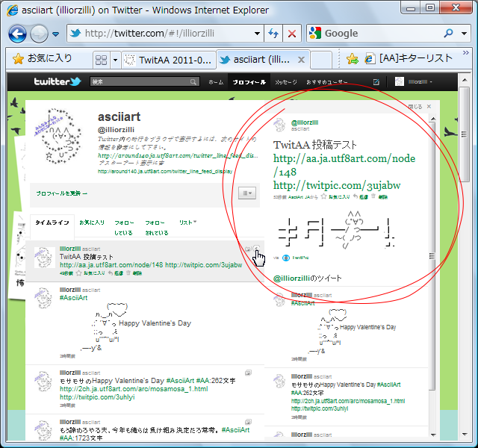Open the recent pages dropdown arrow

coord(55,34)
